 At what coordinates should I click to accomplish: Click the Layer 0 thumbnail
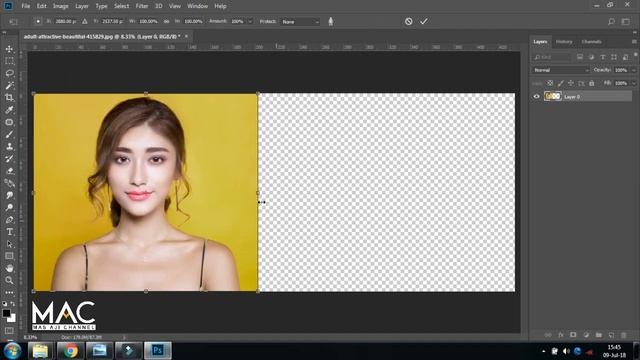pos(553,96)
